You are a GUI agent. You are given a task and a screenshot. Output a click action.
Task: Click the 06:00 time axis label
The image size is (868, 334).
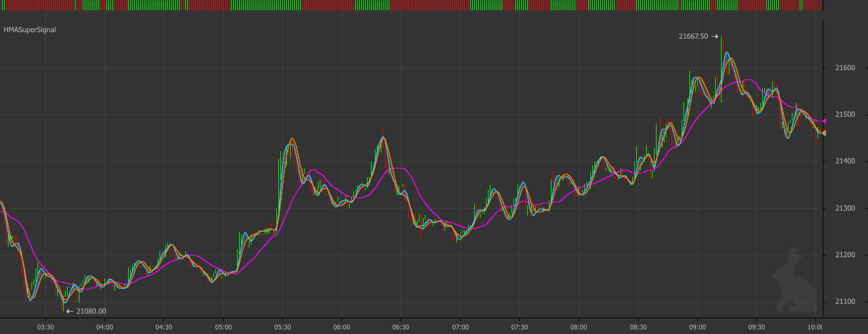341,327
